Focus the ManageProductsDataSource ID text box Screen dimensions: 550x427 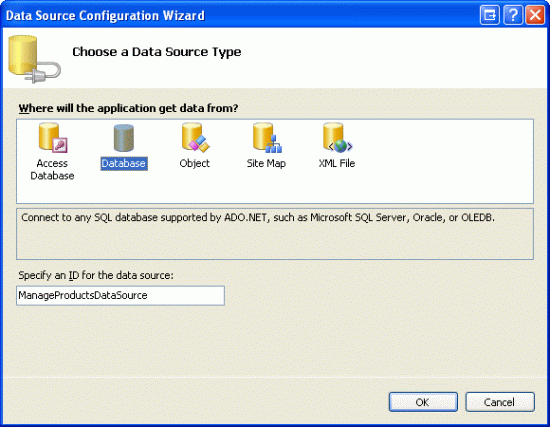tap(120, 295)
